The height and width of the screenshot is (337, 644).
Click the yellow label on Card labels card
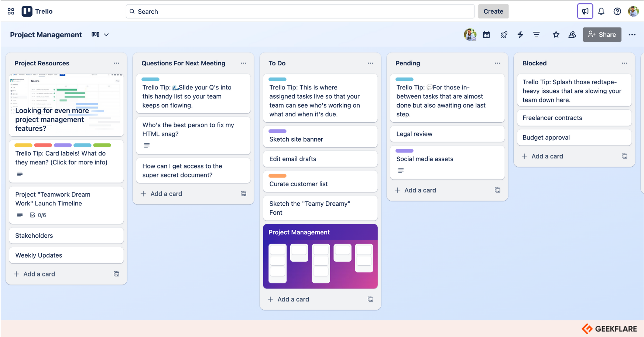coord(23,145)
